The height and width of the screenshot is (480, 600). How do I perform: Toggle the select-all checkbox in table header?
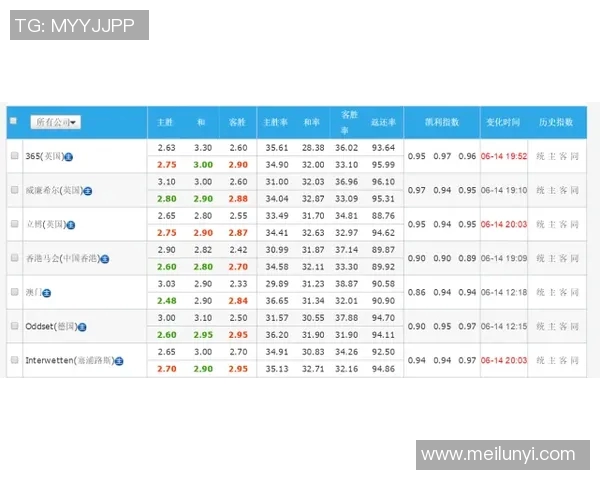pyautogui.click(x=13, y=121)
